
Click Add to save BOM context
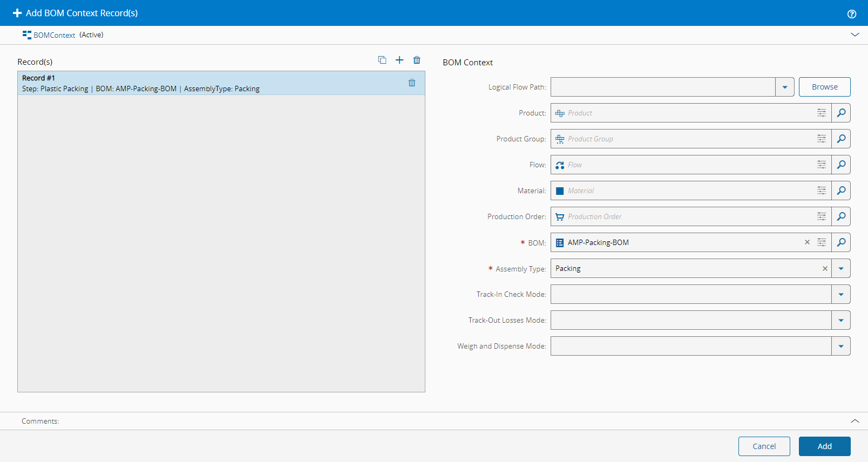coord(824,446)
